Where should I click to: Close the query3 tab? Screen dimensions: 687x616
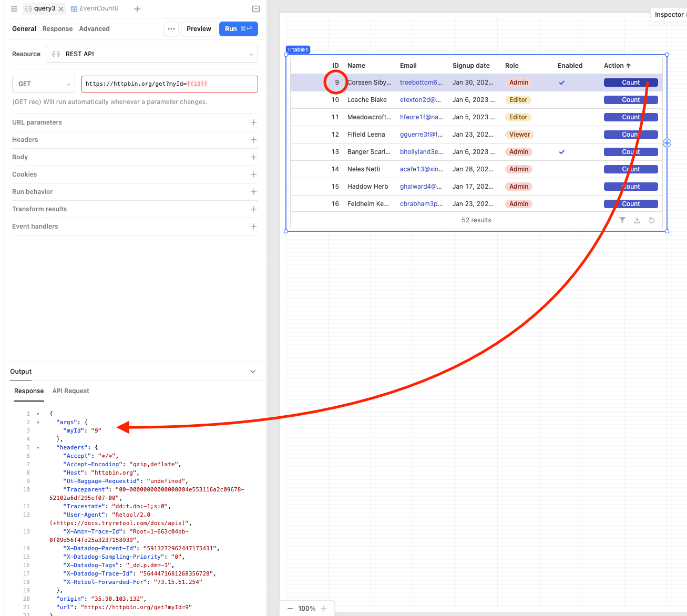[61, 9]
